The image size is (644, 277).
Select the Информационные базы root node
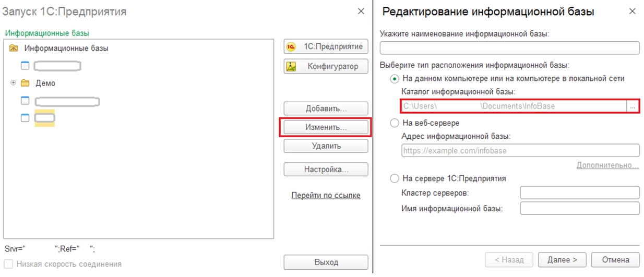point(66,48)
